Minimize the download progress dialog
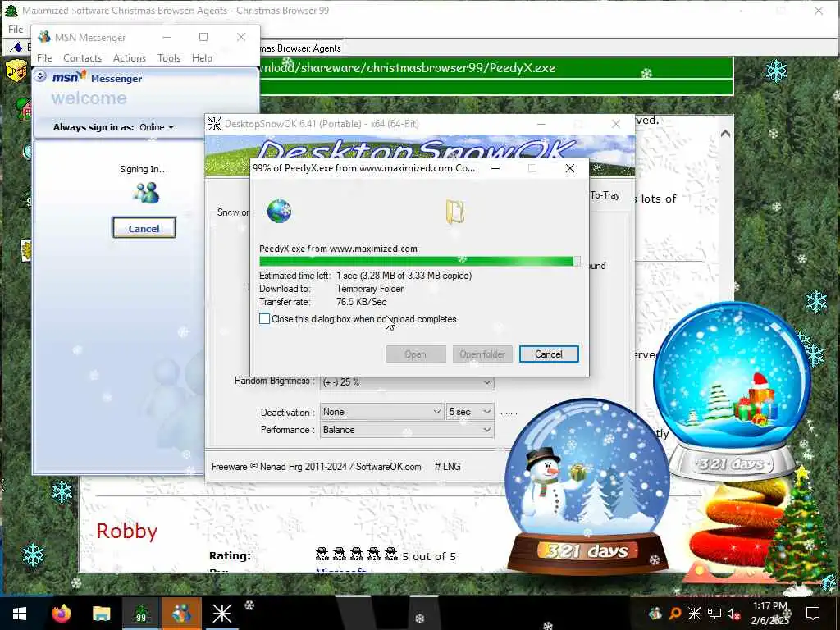Image resolution: width=840 pixels, height=630 pixels. (495, 168)
